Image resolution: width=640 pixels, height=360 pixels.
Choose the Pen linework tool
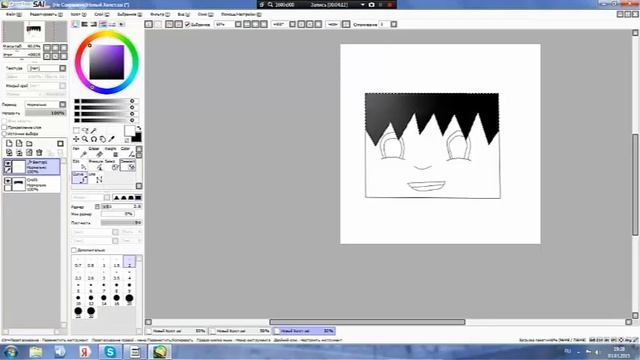pos(80,152)
